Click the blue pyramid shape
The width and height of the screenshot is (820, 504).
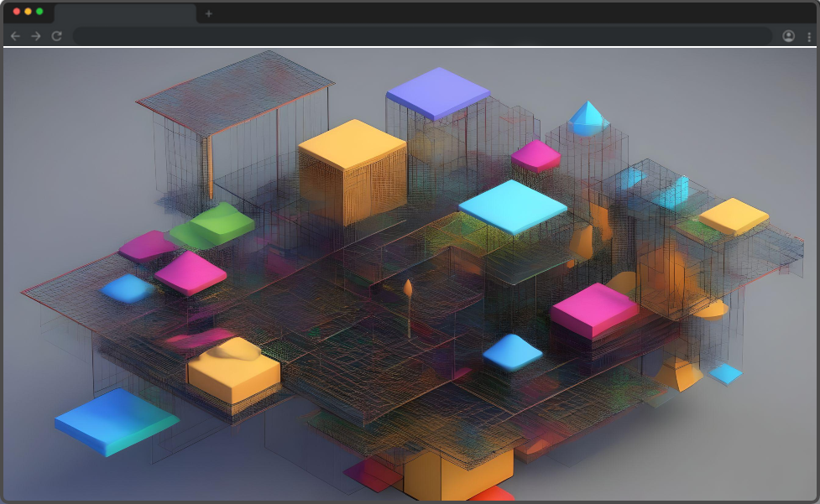click(588, 118)
